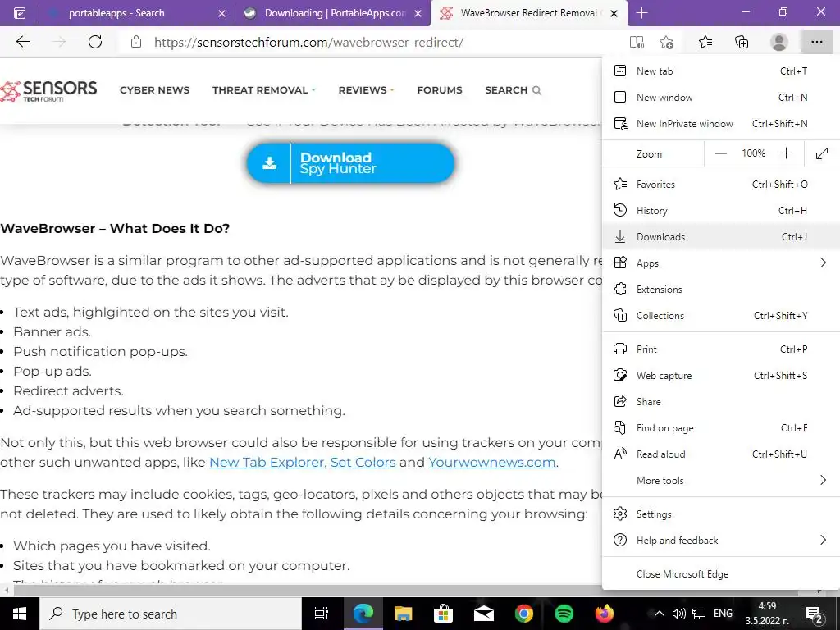Open Favorites from the menu
Screen dimensions: 840x630
(x=720, y=185)
